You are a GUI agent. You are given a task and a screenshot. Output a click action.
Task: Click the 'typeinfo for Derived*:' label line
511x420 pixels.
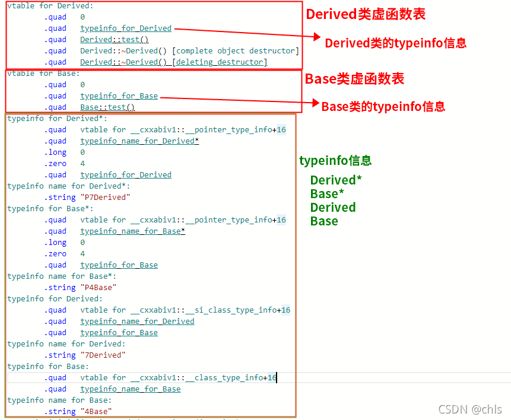point(57,118)
